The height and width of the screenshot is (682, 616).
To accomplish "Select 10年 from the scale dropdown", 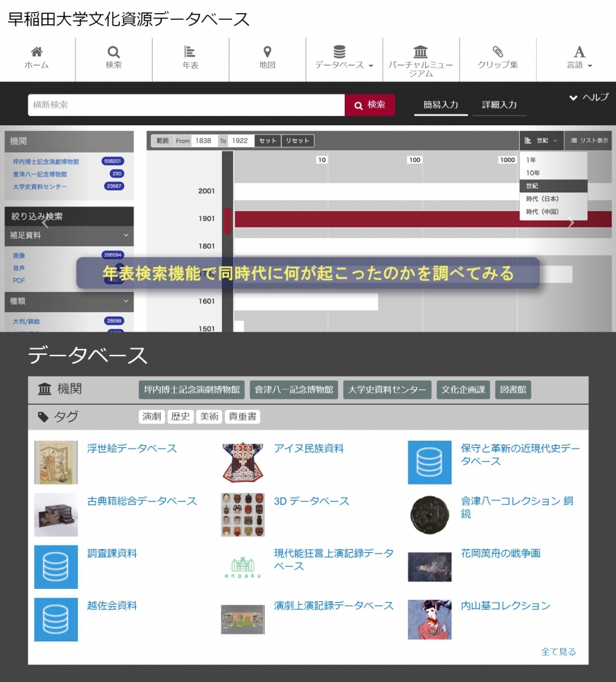I will click(x=553, y=172).
